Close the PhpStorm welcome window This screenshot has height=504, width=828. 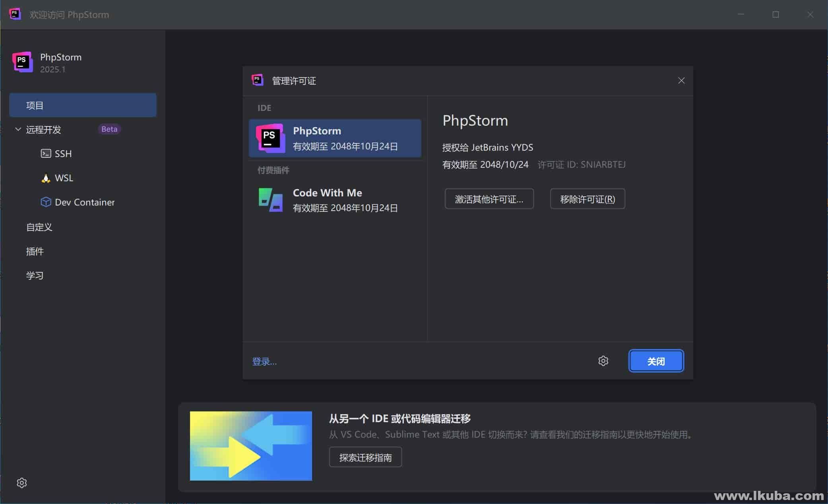click(810, 14)
